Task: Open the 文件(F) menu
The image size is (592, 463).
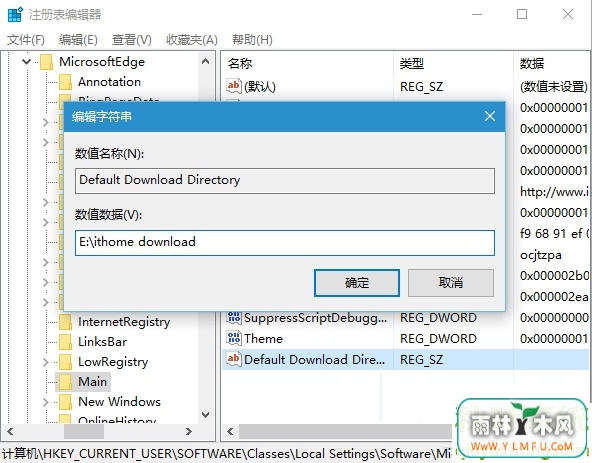Action: point(26,40)
